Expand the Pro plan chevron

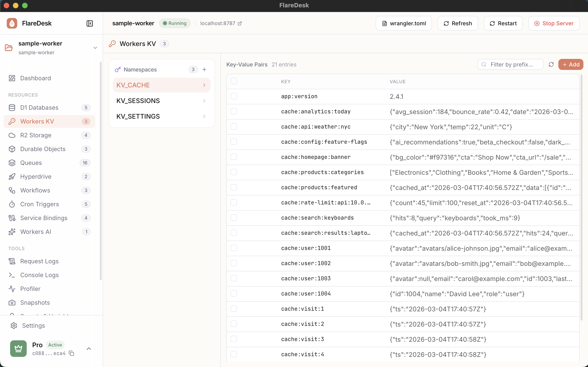89,349
